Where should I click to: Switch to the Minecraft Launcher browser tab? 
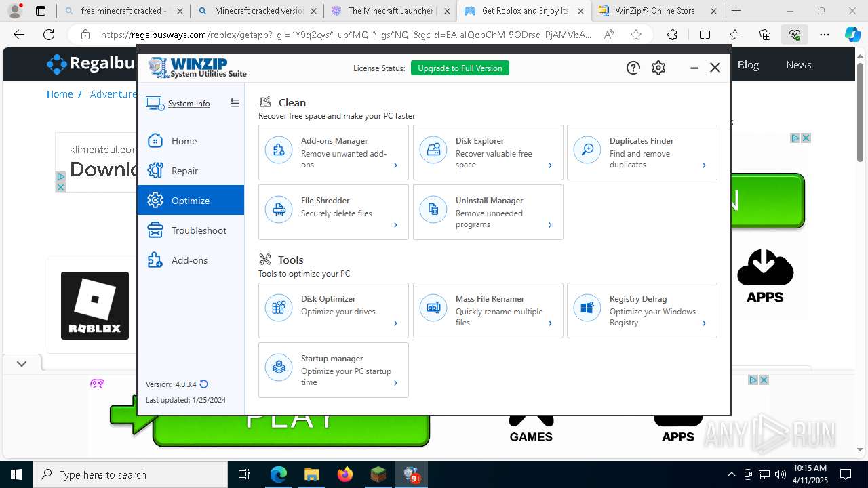click(391, 11)
